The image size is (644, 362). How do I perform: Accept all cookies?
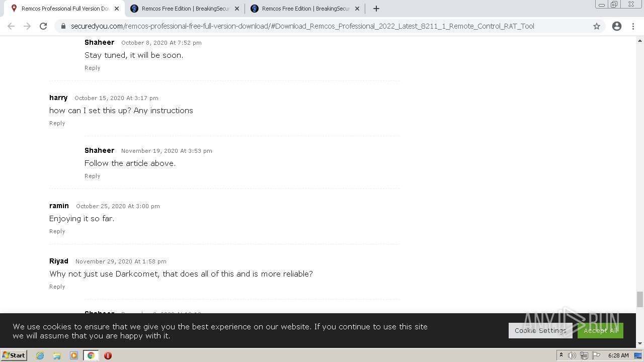(x=600, y=330)
